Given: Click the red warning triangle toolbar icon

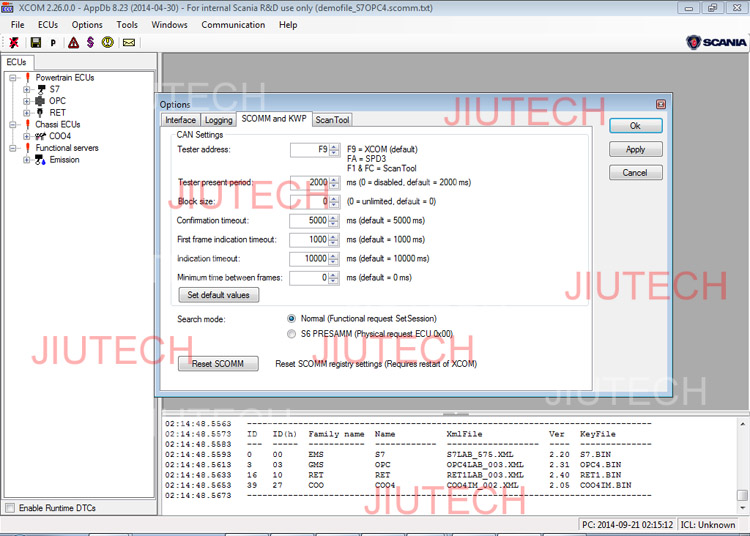Looking at the screenshot, I should 73,43.
